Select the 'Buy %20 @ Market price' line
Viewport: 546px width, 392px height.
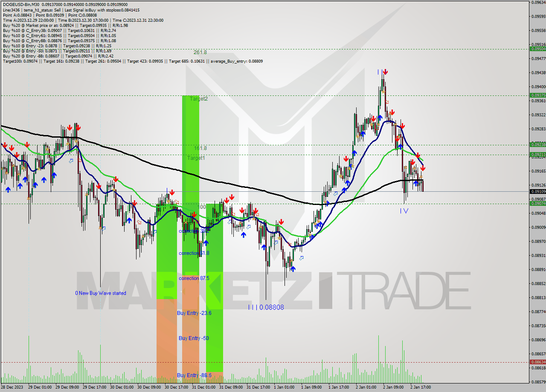(65, 25)
